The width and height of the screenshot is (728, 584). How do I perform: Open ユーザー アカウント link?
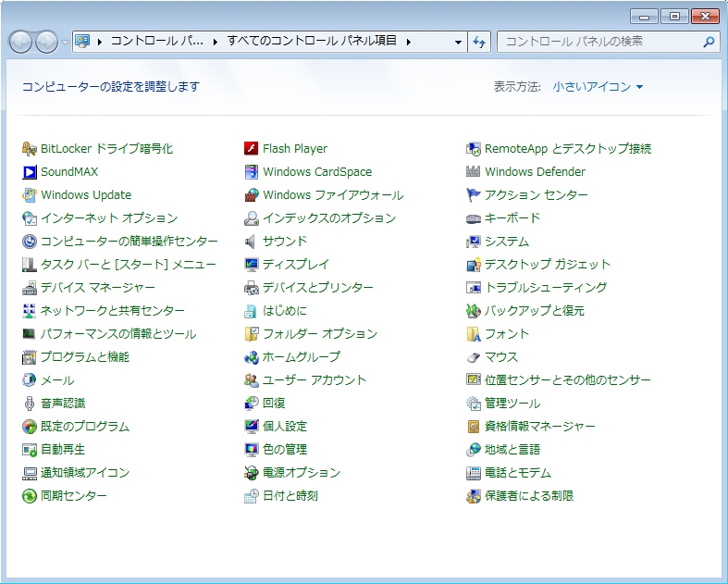(x=315, y=380)
